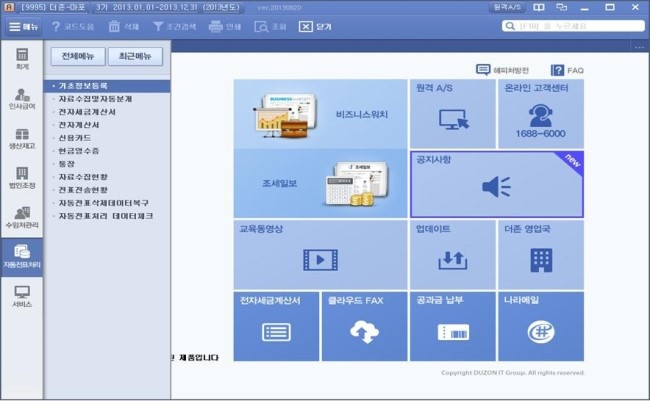Screen dimensions: 650x401
Task: Open the 공과금 납부 tile
Action: 453,326
